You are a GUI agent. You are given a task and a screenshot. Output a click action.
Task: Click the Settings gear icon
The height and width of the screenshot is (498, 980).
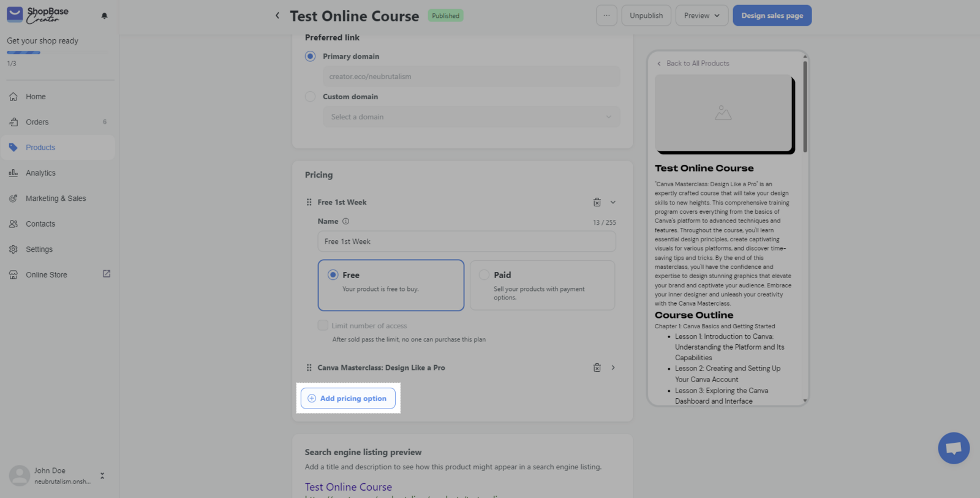pos(13,249)
